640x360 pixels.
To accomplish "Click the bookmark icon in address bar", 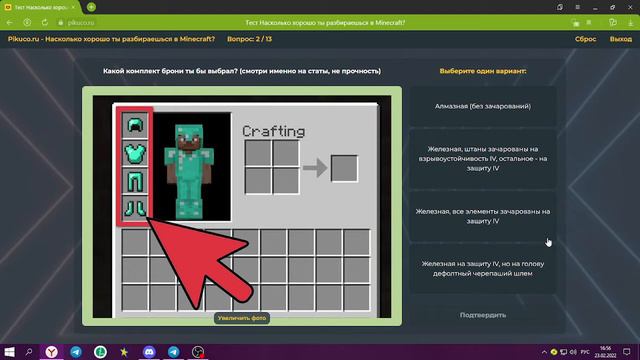I will [589, 22].
